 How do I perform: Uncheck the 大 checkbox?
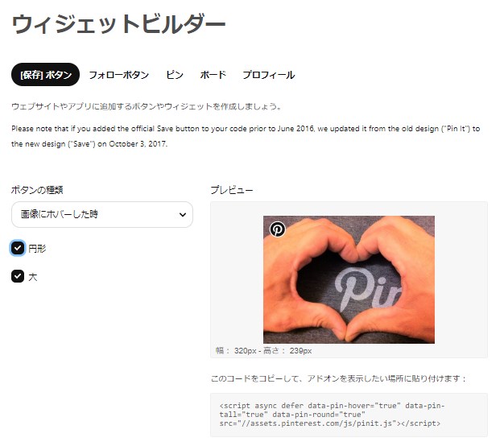(18, 276)
